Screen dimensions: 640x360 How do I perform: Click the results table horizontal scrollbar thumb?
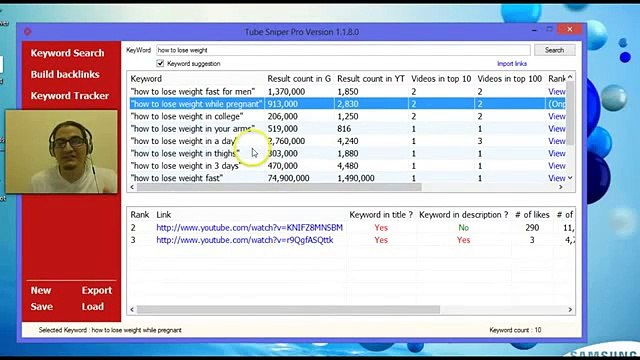pos(288,310)
